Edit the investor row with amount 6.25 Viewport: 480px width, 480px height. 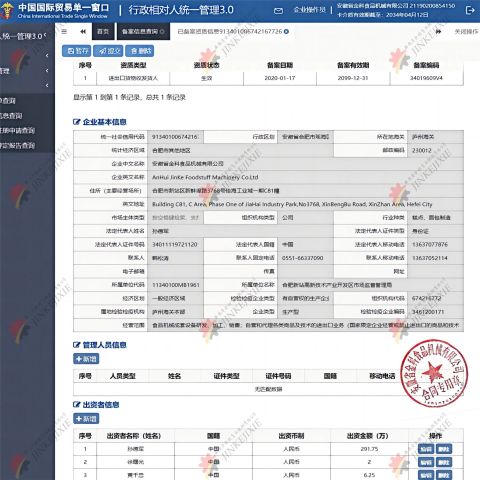click(426, 475)
